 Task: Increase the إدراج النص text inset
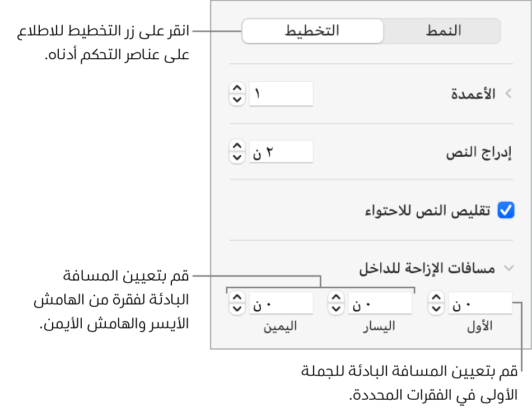click(x=237, y=146)
